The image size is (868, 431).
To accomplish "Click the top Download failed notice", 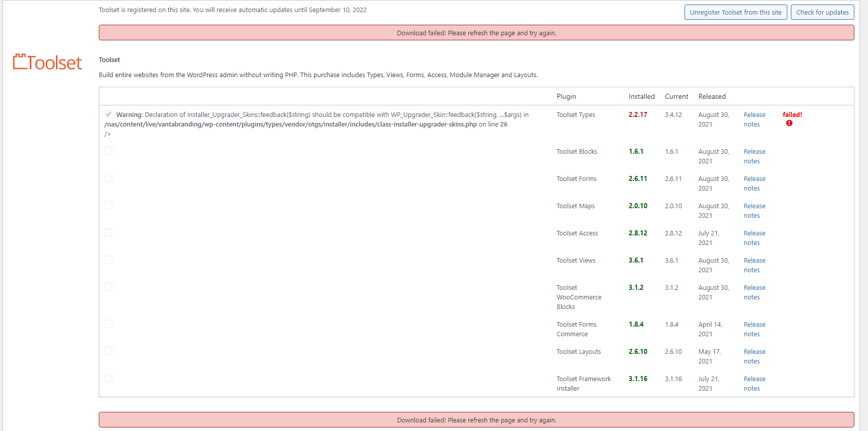I will [x=476, y=33].
